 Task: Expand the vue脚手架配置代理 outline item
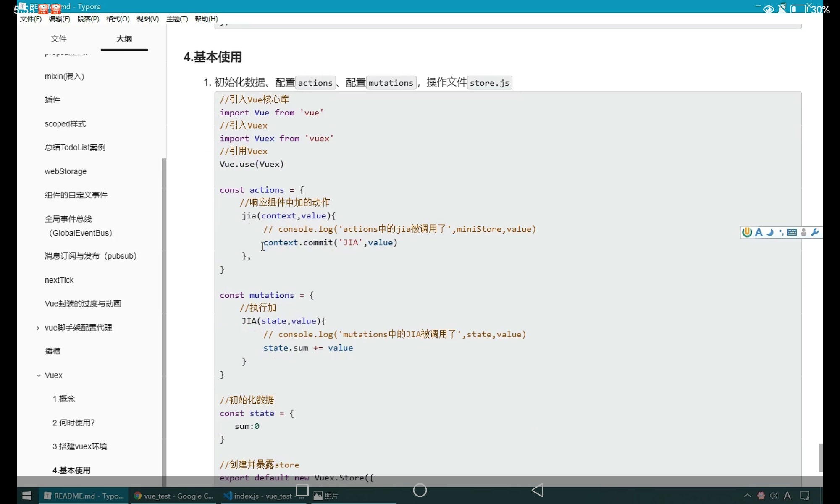click(x=38, y=328)
